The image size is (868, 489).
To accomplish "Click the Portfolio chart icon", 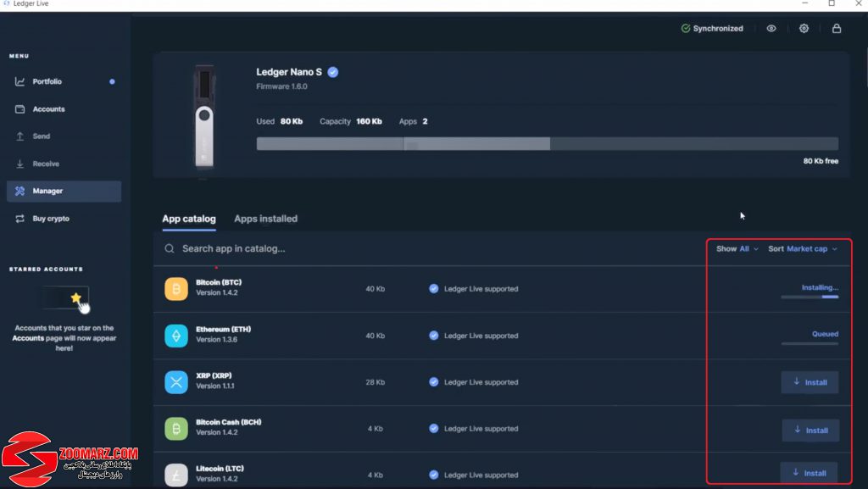I will coord(20,81).
